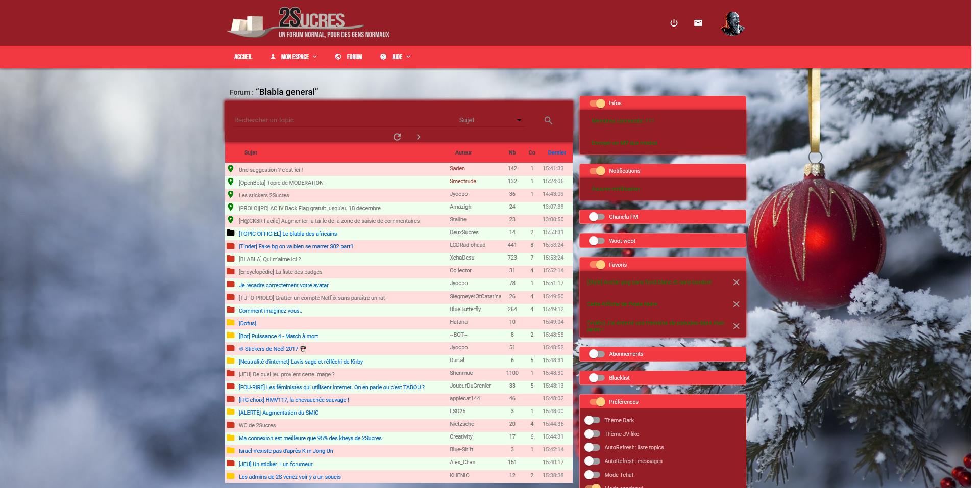Image resolution: width=980 pixels, height=488 pixels.
Task: Remove the '[Vidéo]' favorite entry
Action: (736, 326)
